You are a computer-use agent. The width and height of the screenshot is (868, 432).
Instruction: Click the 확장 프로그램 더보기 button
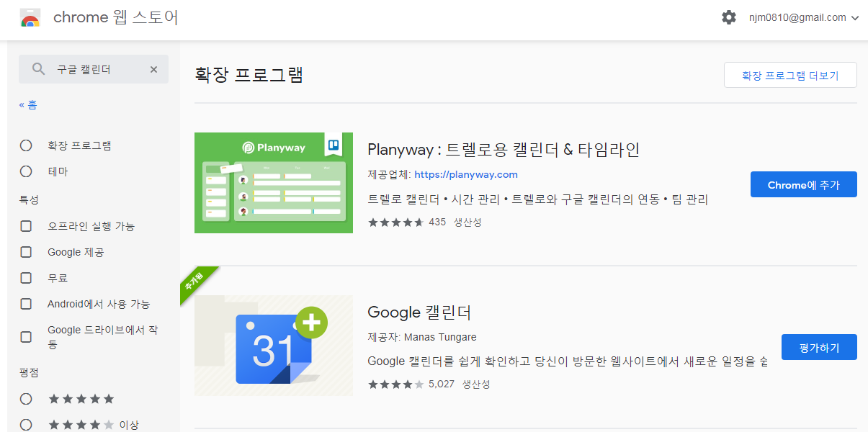coord(790,75)
